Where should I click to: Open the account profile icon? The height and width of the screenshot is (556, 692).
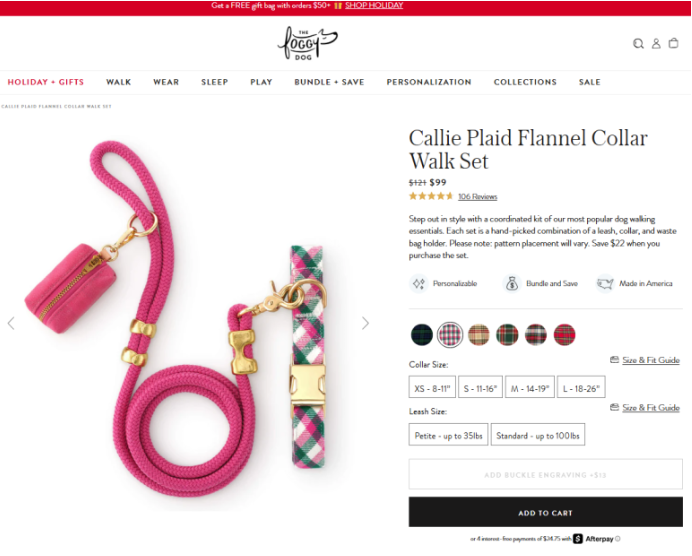[x=656, y=43]
